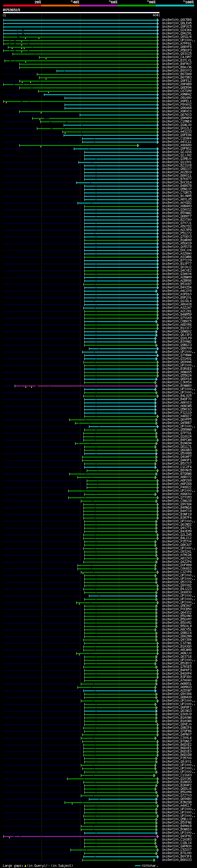Select the UniRef100_Q9M4P9 label
This screenshot has height=868, width=197.
[177, 118]
